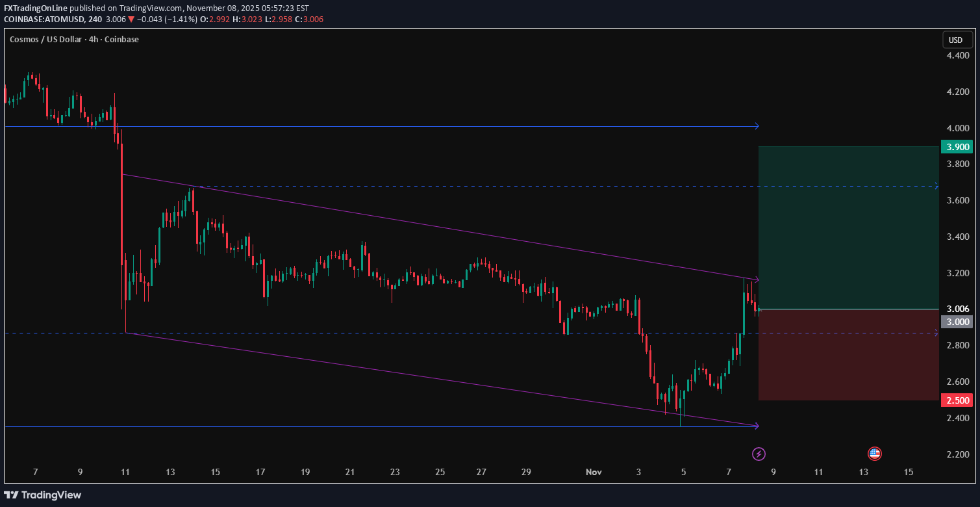The image size is (980, 507).
Task: Click the TradingView logo in the bottom corner
Action: pyautogui.click(x=41, y=495)
